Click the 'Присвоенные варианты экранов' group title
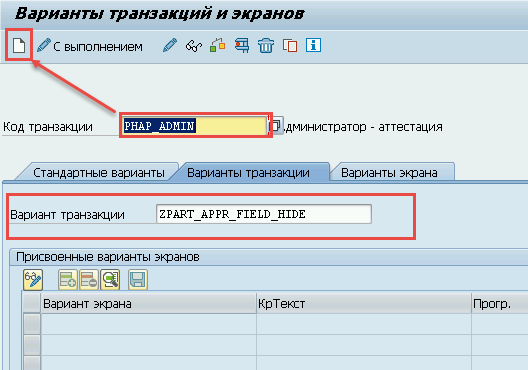 click(108, 257)
